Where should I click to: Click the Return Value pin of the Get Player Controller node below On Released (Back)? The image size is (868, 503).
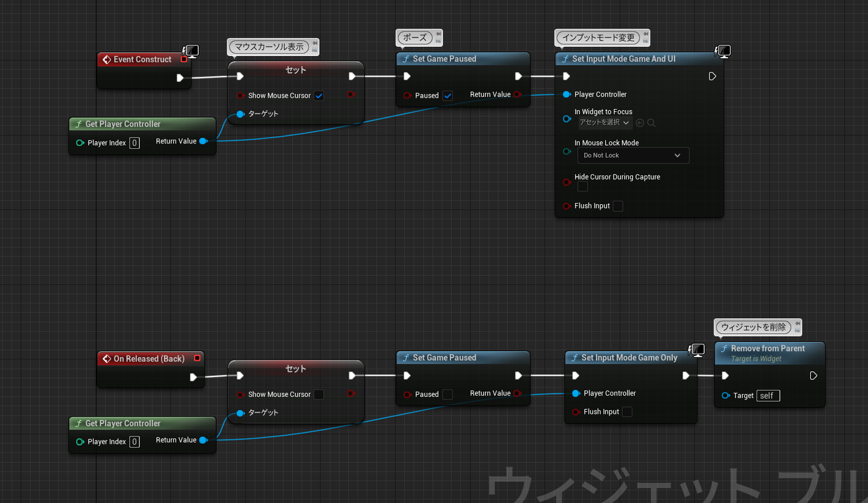(x=203, y=440)
